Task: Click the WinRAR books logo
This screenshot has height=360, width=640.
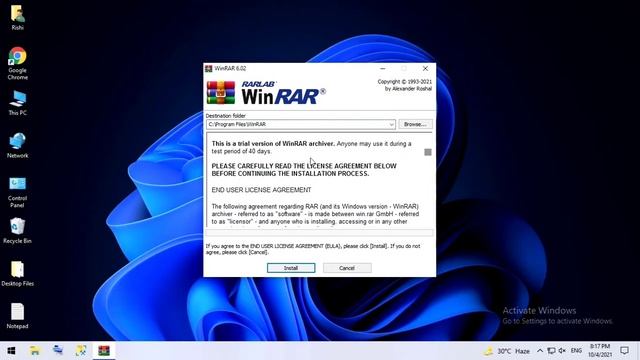Action: point(220,93)
